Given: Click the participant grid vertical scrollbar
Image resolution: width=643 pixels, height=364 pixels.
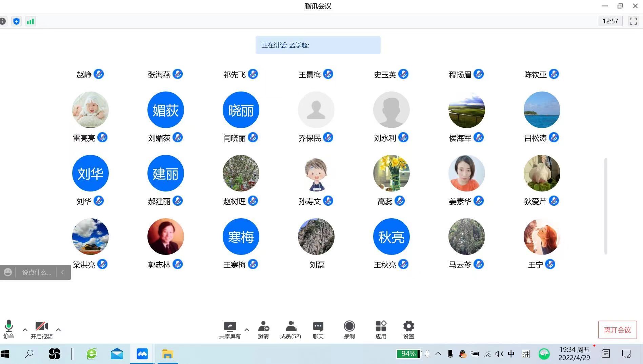Looking at the screenshot, I should (x=605, y=206).
